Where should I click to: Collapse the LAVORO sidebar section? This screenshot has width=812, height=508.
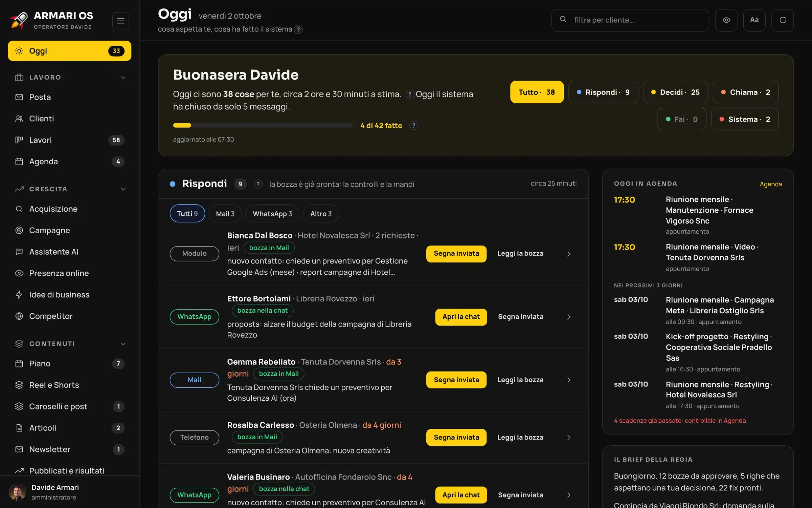pyautogui.click(x=123, y=78)
